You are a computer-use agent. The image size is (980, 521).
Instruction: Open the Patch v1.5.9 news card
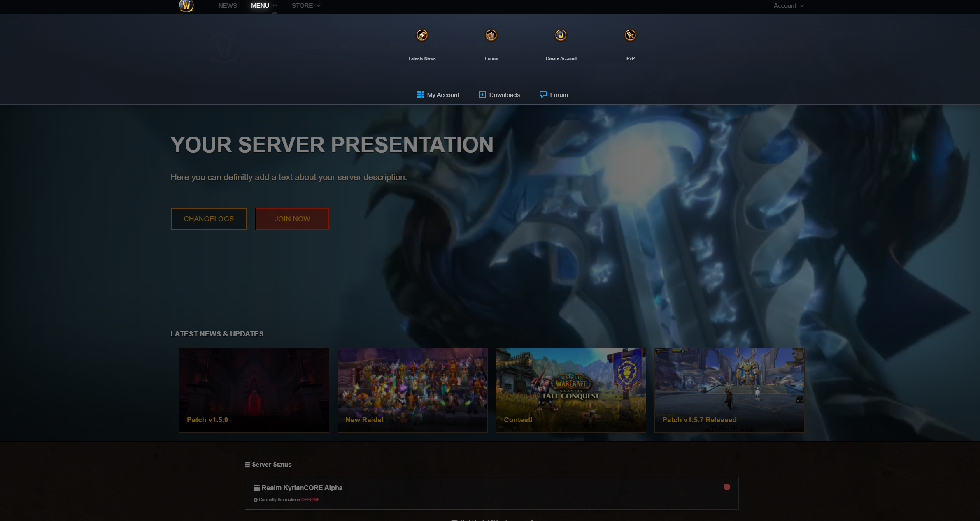[254, 390]
